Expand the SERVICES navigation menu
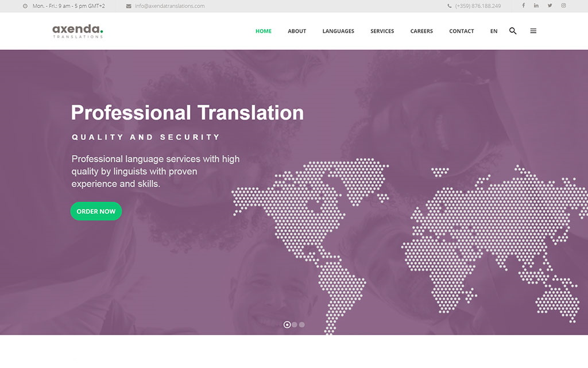 [382, 31]
